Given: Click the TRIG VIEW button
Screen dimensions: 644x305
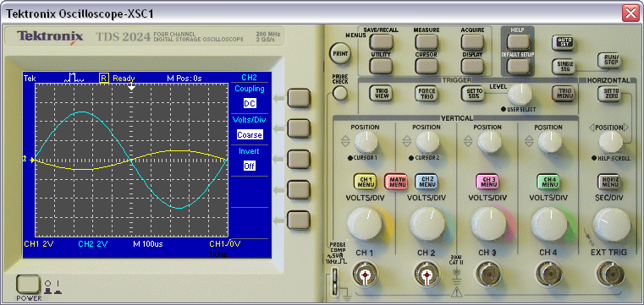Looking at the screenshot, I should tap(381, 93).
